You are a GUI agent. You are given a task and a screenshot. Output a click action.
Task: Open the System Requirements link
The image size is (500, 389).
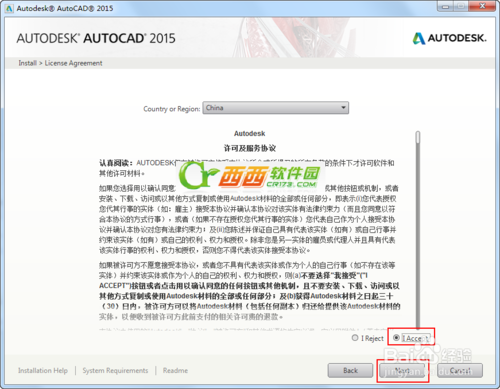115,370
